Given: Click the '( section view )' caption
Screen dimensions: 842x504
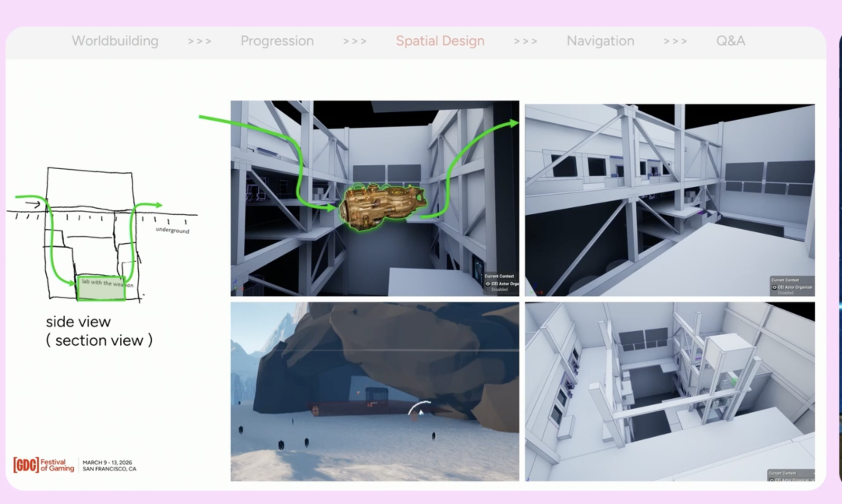Looking at the screenshot, I should (x=99, y=340).
